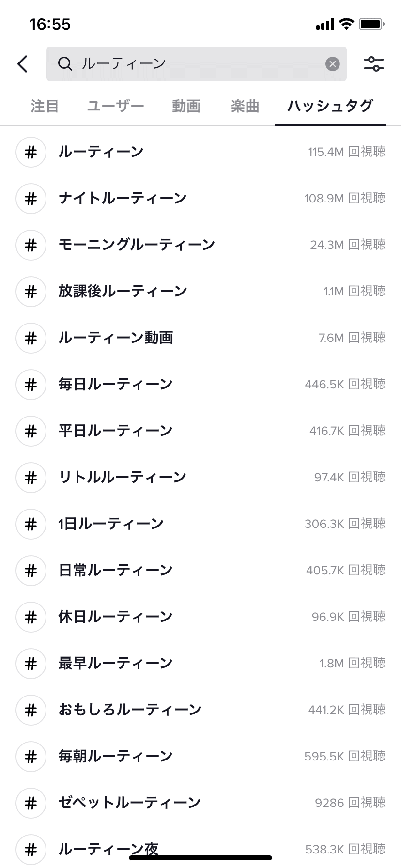This screenshot has height=868, width=401.
Task: Tap the hash icon beside ナイトルーティーン
Action: click(x=31, y=199)
